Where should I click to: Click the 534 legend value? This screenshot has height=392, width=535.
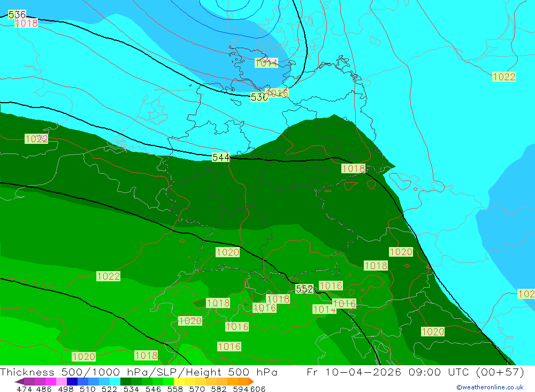[x=131, y=389]
